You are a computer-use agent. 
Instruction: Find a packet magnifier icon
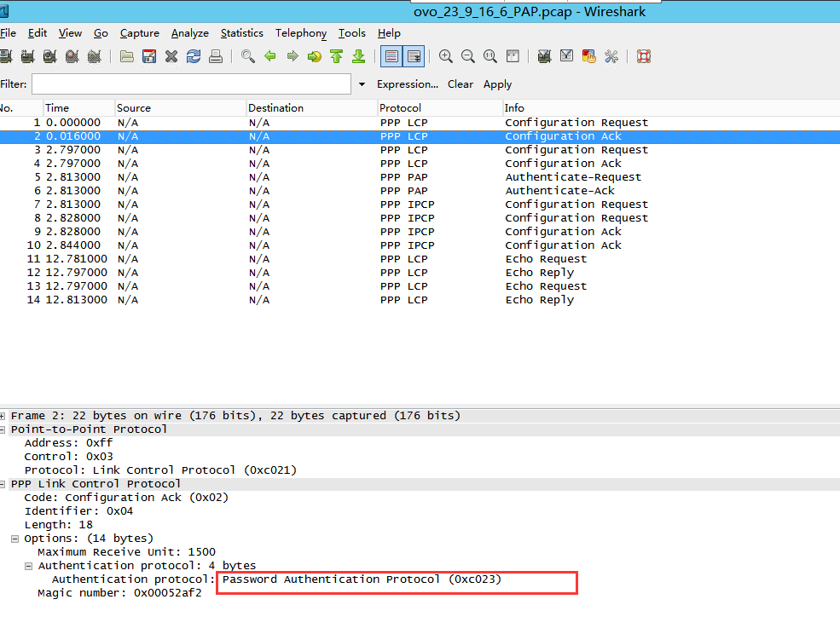tap(247, 56)
